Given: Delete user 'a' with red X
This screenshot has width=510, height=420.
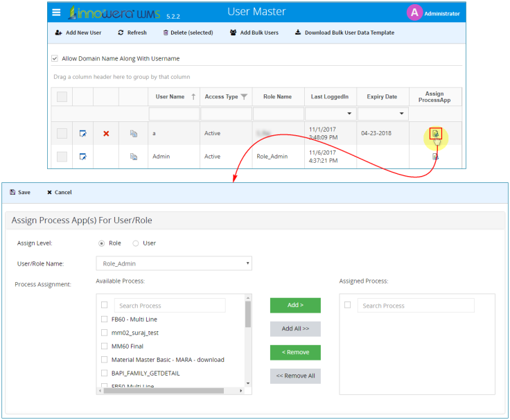Looking at the screenshot, I should coord(106,133).
